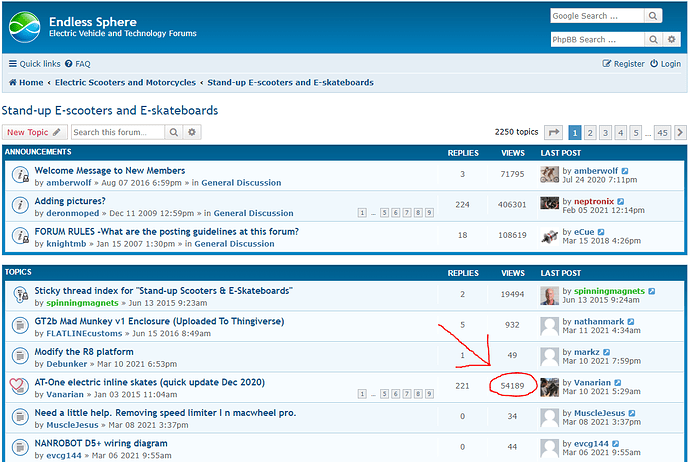View neptronix's latest post icon
The width and height of the screenshot is (690, 462).
620,201
